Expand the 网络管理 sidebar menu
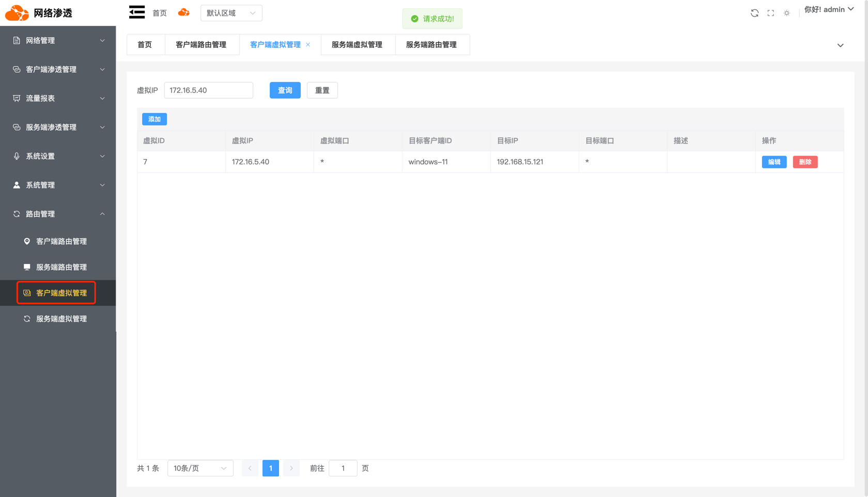This screenshot has height=497, width=868. coord(58,40)
